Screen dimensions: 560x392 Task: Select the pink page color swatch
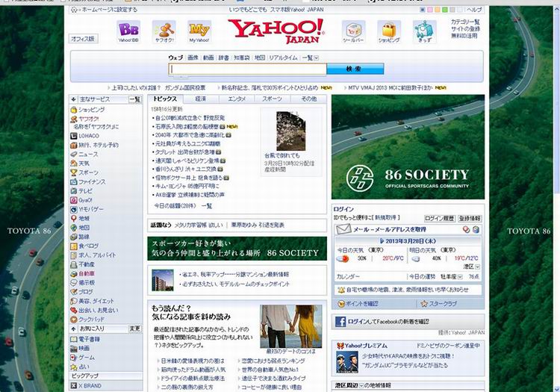click(428, 10)
